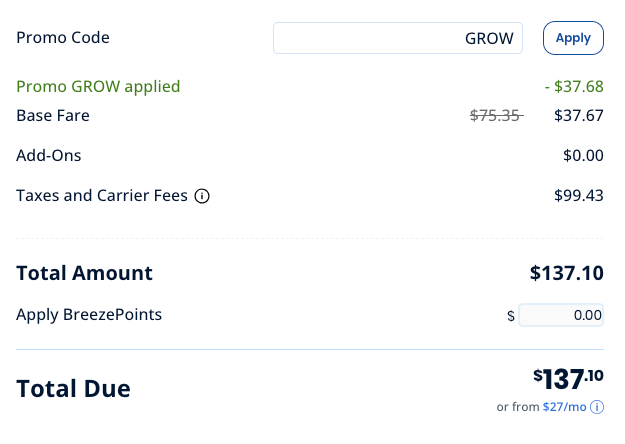Click the Total Due amount $137.10
The width and height of the screenshot is (625, 444).
tap(568, 379)
